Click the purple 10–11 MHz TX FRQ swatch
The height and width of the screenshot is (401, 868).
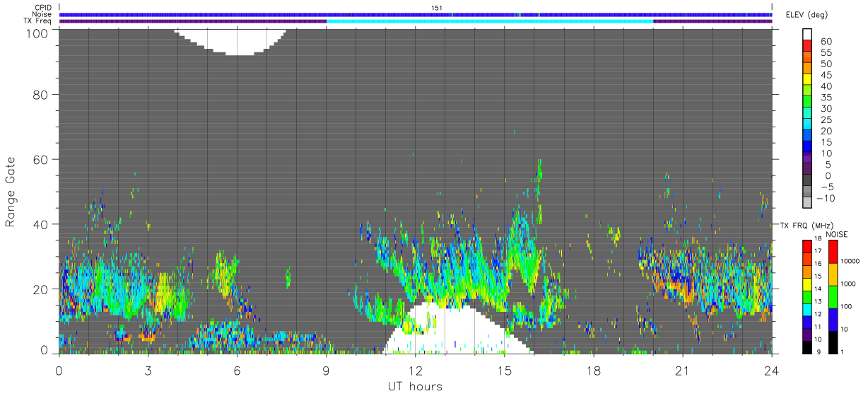[807, 333]
